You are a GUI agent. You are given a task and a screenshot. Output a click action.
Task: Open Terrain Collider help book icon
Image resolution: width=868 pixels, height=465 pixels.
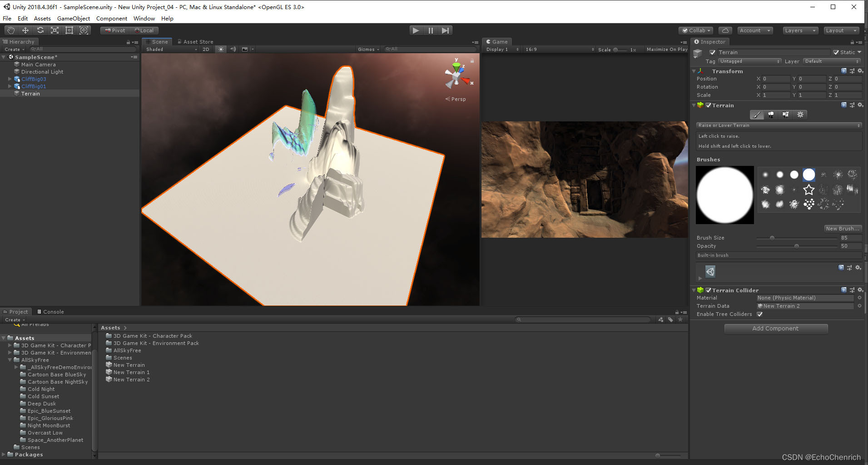[843, 290]
